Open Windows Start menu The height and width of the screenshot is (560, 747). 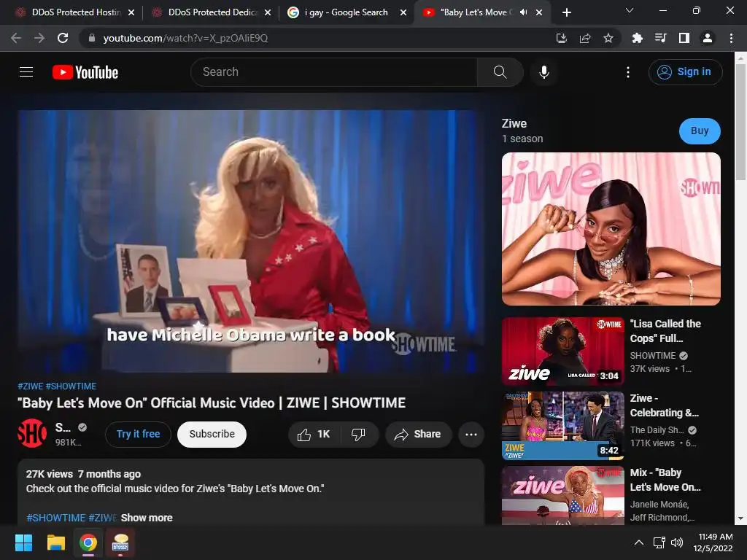[23, 542]
